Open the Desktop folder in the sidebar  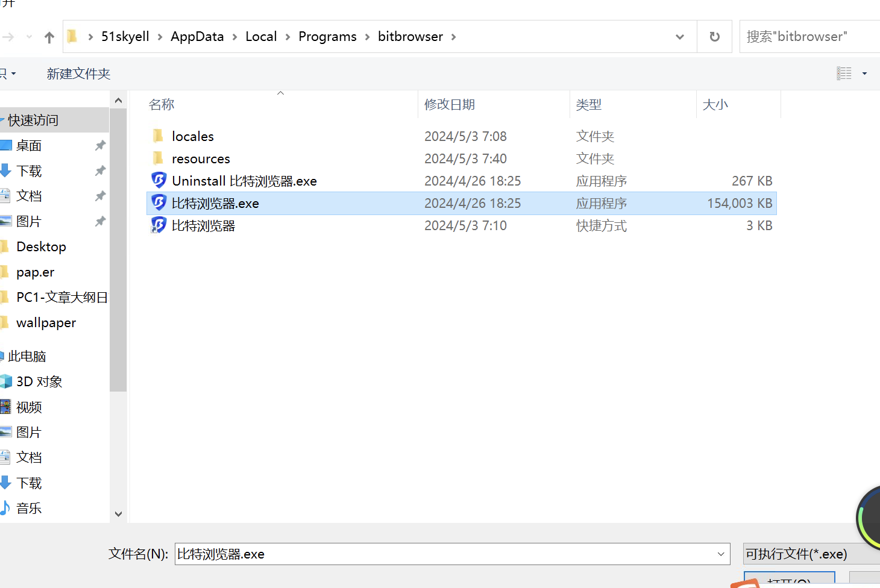click(x=41, y=247)
